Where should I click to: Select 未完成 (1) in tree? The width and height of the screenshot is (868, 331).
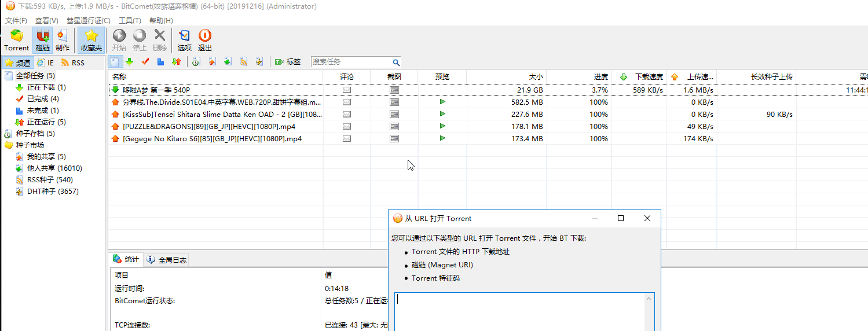(43, 111)
